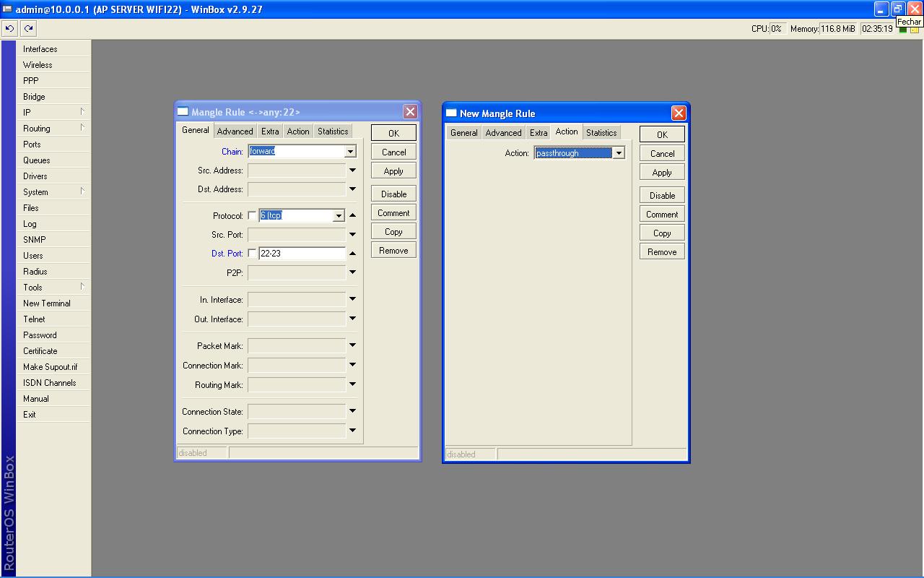
Task: Close the New Mangle Rule dialog
Action: pos(679,113)
